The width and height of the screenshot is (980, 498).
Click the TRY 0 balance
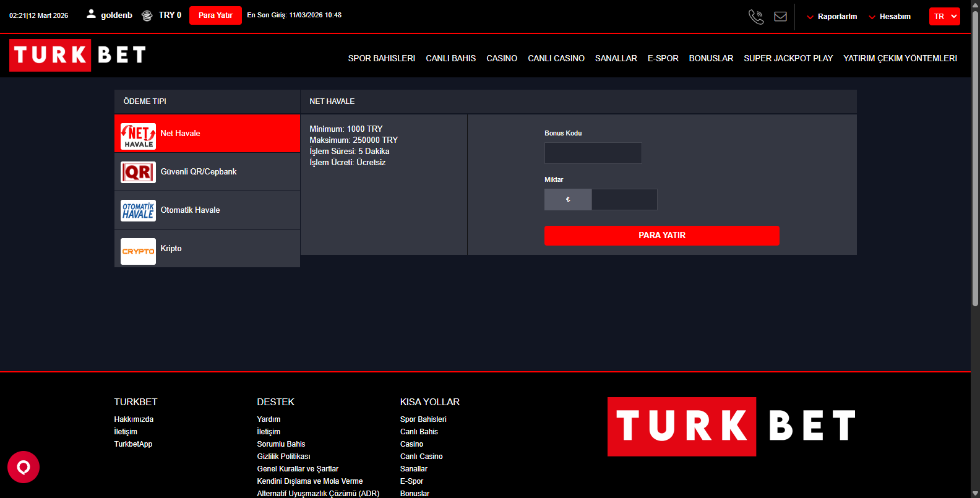[x=170, y=15]
